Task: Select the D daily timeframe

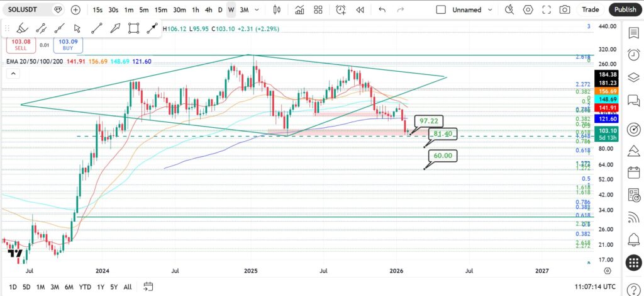Action: pyautogui.click(x=220, y=10)
